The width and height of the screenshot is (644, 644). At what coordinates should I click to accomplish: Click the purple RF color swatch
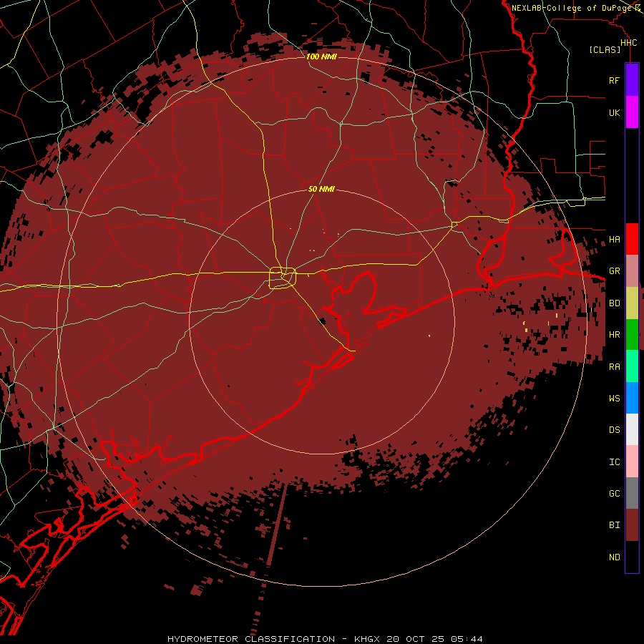click(x=632, y=80)
